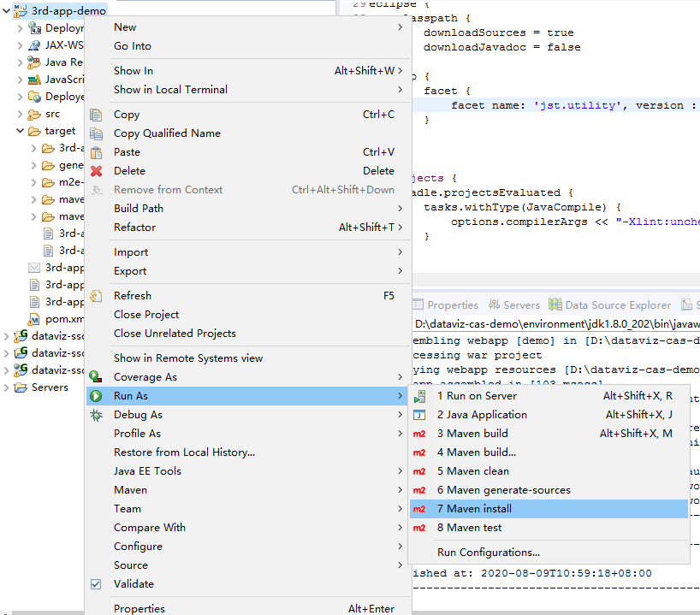Click m2 icon beside Maven clean
Viewport: 700px width, 615px height.
click(x=419, y=471)
